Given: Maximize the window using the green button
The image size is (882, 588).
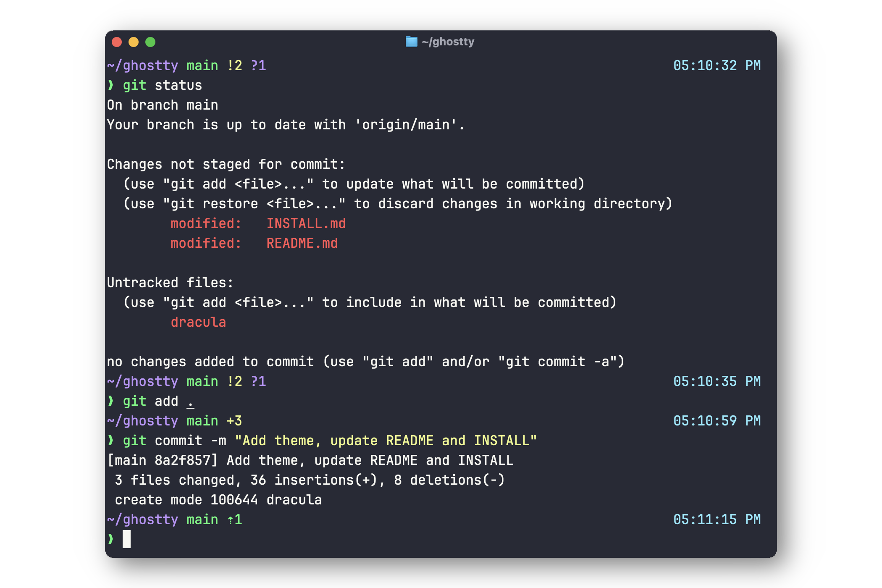Looking at the screenshot, I should [x=150, y=42].
